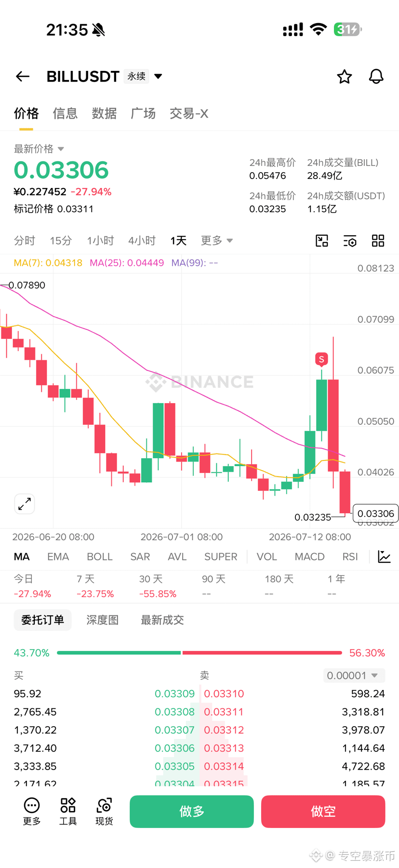Image resolution: width=399 pixels, height=868 pixels.
Task: Toggle the VOL indicator
Action: (266, 556)
